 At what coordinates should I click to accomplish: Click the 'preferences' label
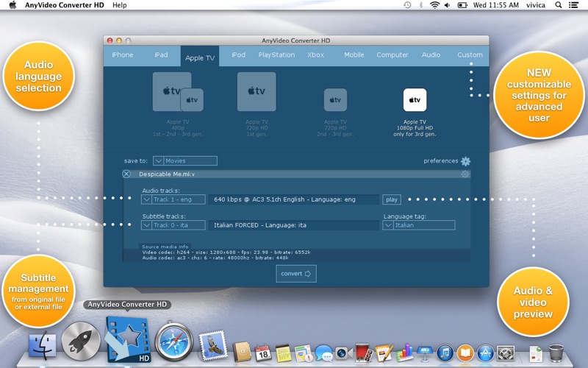[440, 160]
